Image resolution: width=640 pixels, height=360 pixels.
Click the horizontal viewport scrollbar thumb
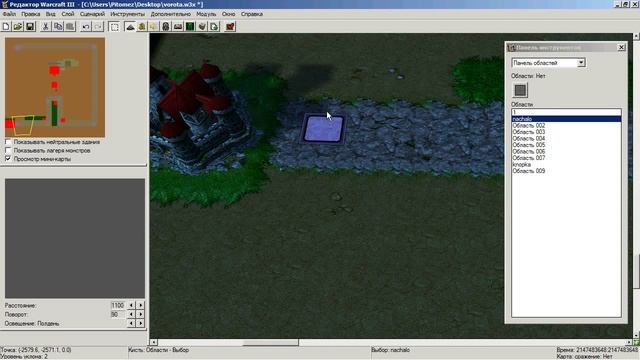tap(271, 342)
